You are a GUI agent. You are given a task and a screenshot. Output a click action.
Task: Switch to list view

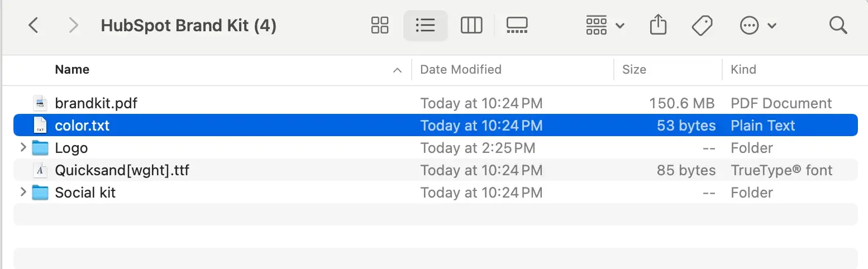pos(425,25)
